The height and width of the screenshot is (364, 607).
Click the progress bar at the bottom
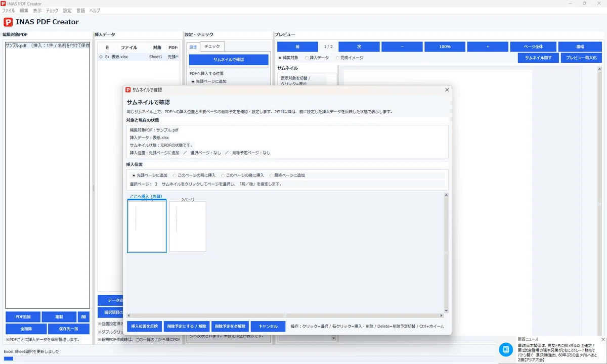point(248,359)
